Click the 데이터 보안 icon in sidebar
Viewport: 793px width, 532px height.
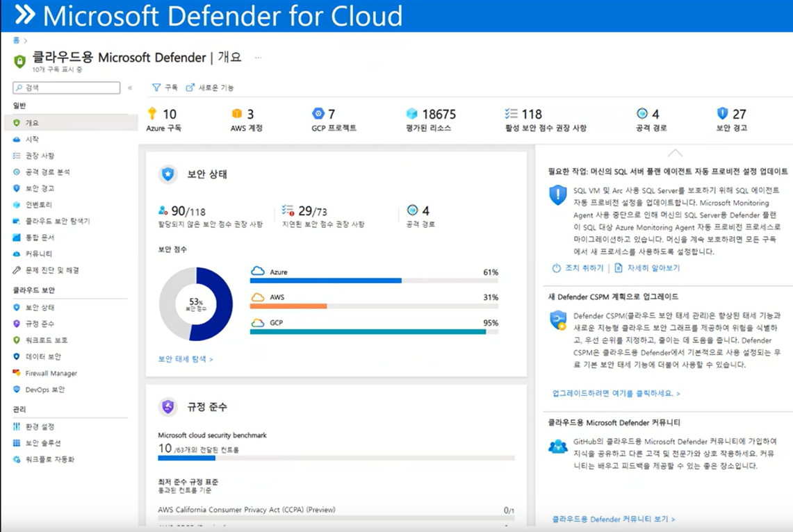click(17, 357)
